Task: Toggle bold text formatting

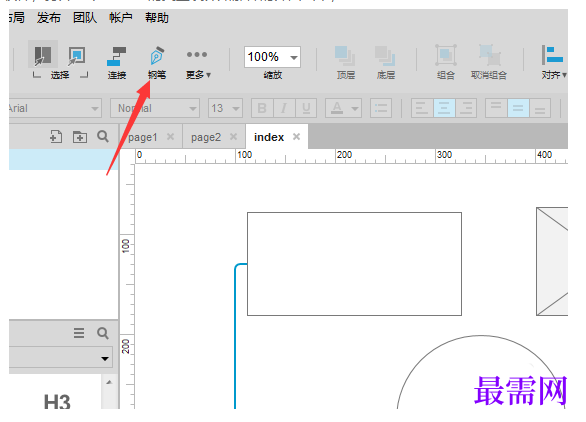Action: 262,108
